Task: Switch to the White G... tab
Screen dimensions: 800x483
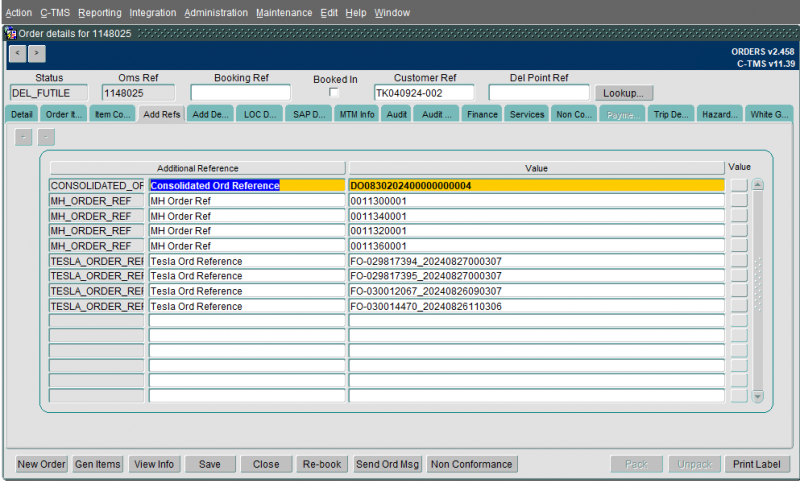Action: (769, 114)
